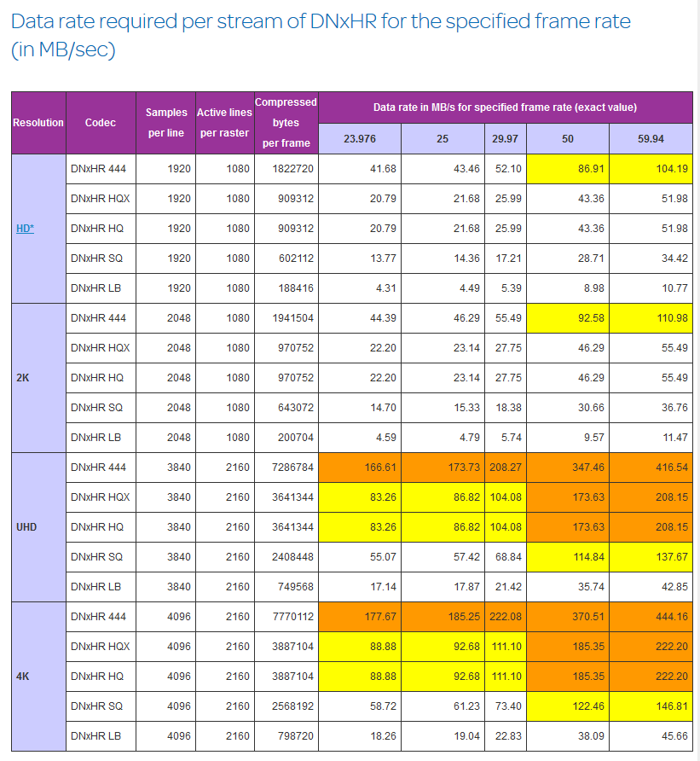Click DNxHR 444 codec in the UHD section

click(x=99, y=468)
